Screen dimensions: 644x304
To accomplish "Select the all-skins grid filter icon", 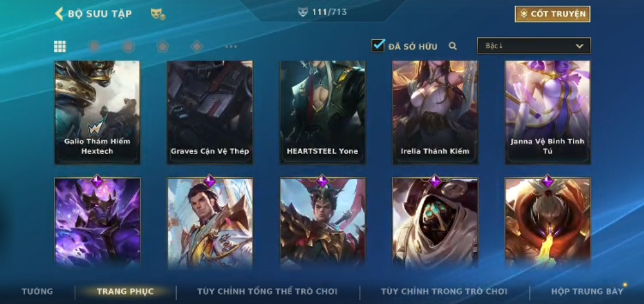I will 60,47.
